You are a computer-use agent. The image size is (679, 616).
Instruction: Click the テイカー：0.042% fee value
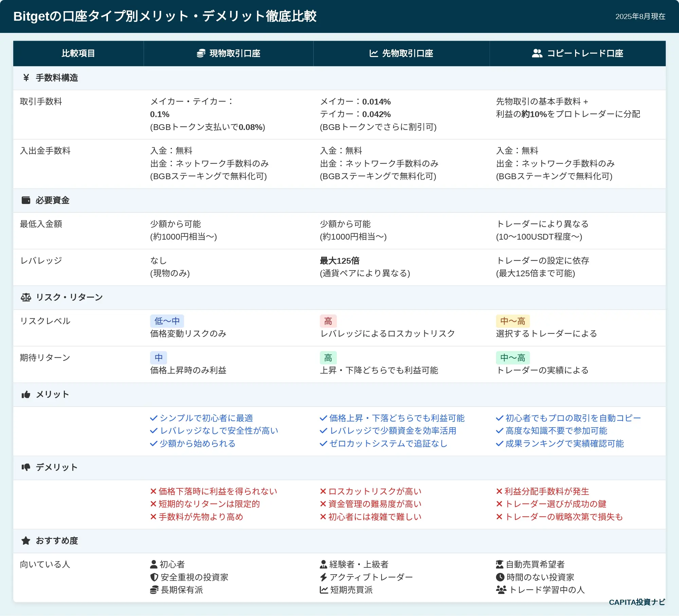coord(355,114)
